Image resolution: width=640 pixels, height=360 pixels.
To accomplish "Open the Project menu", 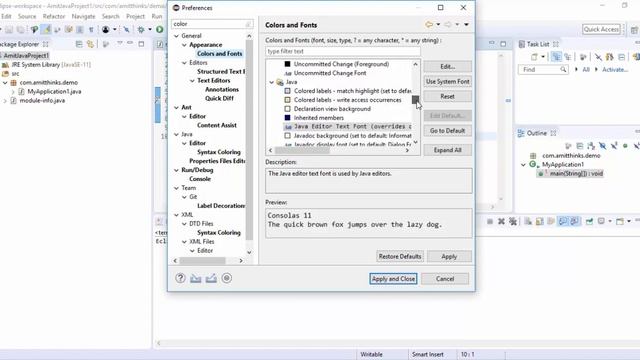I will [x=136, y=16].
